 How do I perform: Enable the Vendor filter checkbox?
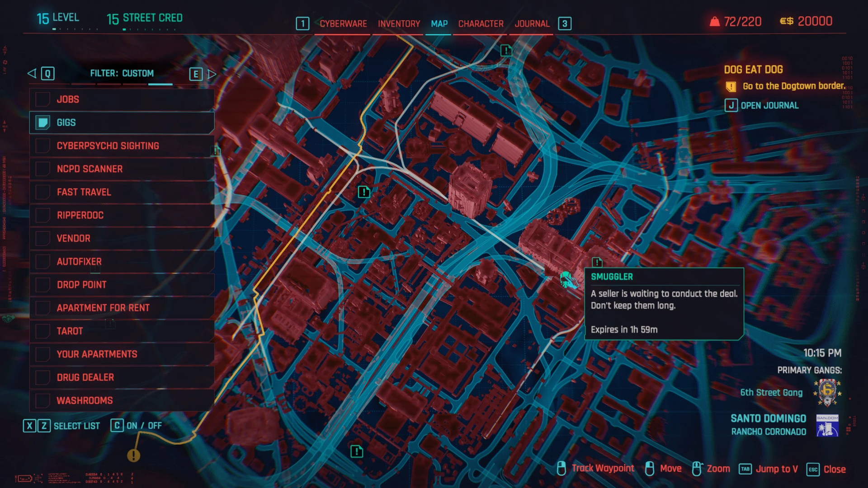click(x=43, y=238)
